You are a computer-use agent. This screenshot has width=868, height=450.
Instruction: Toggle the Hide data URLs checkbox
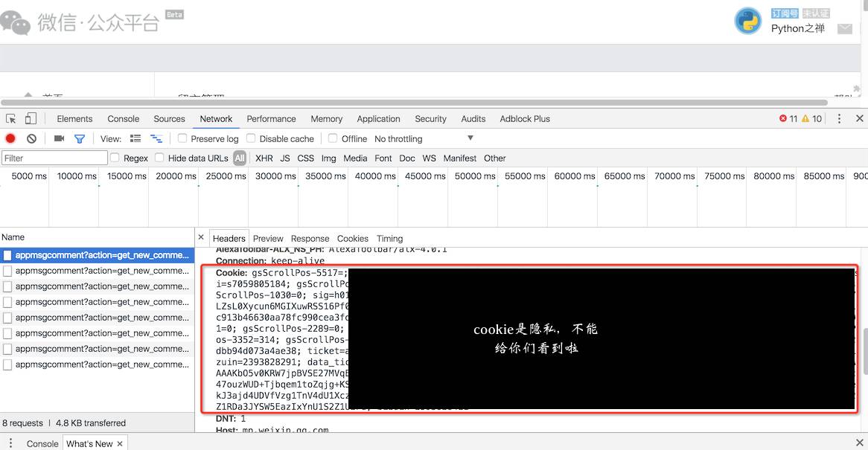[159, 158]
